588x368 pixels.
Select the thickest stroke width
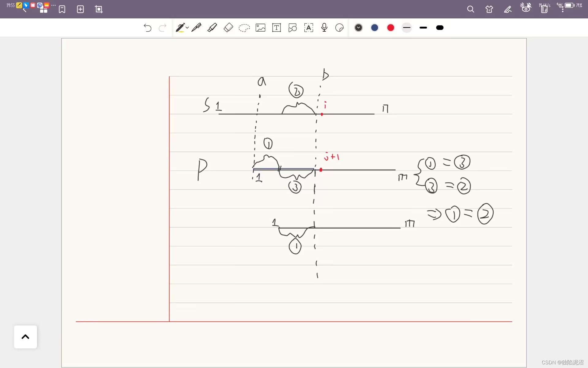pyautogui.click(x=439, y=28)
